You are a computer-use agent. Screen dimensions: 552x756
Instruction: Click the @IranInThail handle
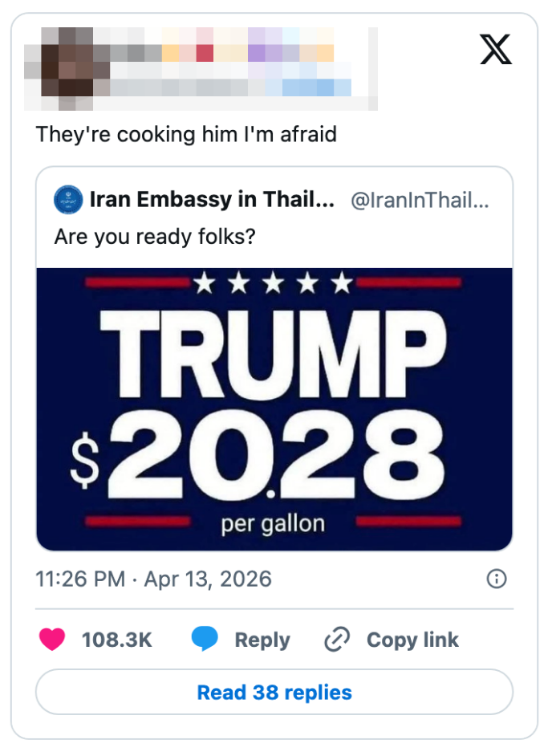tap(419, 200)
